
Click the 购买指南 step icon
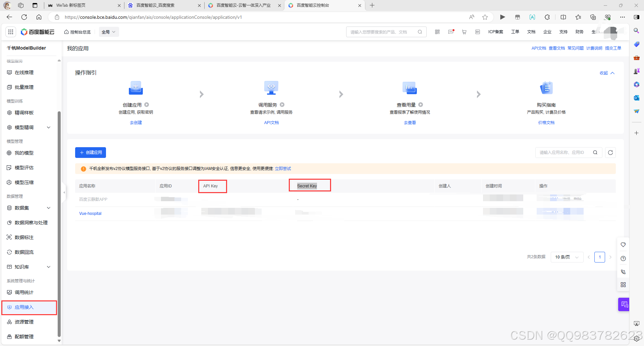(546, 88)
